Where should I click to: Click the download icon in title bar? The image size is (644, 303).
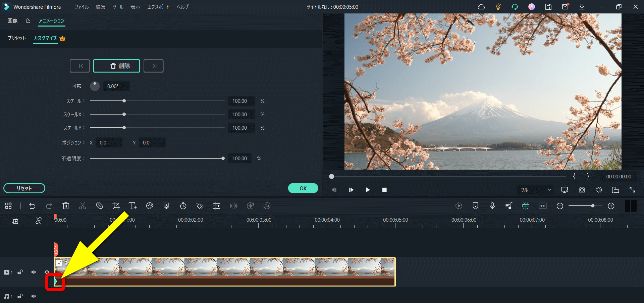click(582, 7)
